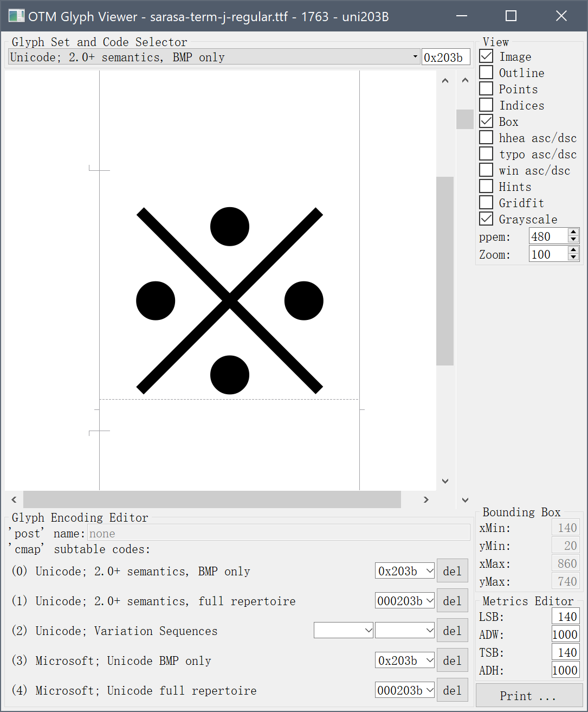
Task: Enable the Gridfit option
Action: click(486, 202)
